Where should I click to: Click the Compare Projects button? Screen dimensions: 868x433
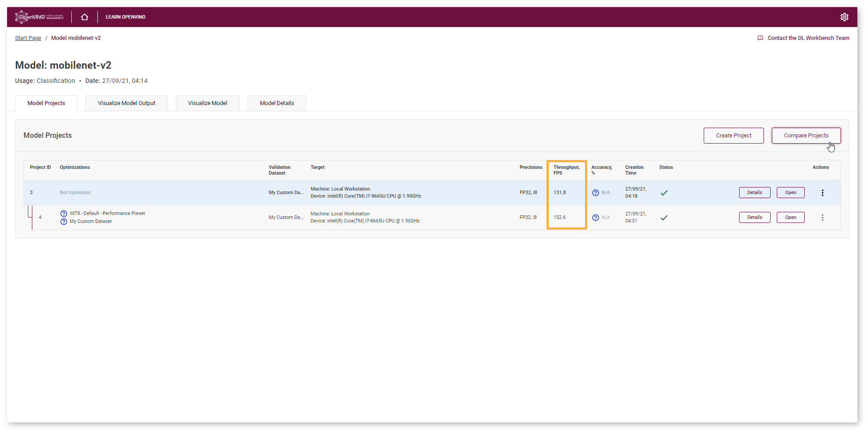click(806, 136)
